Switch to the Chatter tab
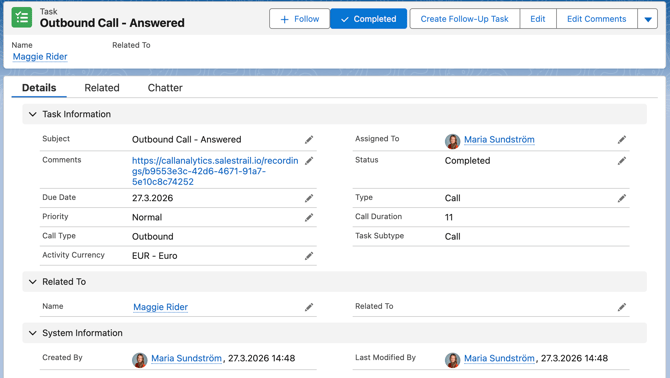 click(x=165, y=88)
